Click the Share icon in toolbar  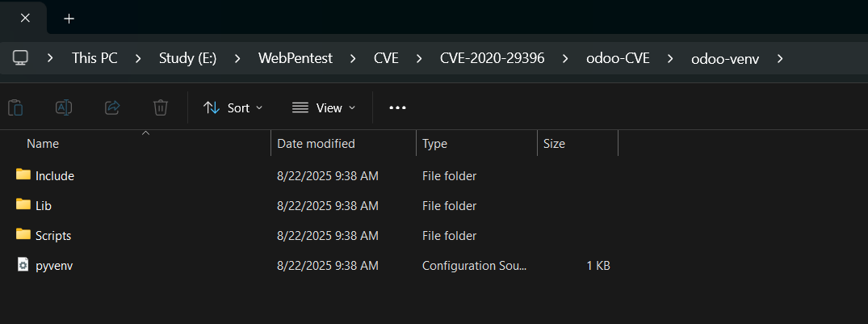pos(112,107)
